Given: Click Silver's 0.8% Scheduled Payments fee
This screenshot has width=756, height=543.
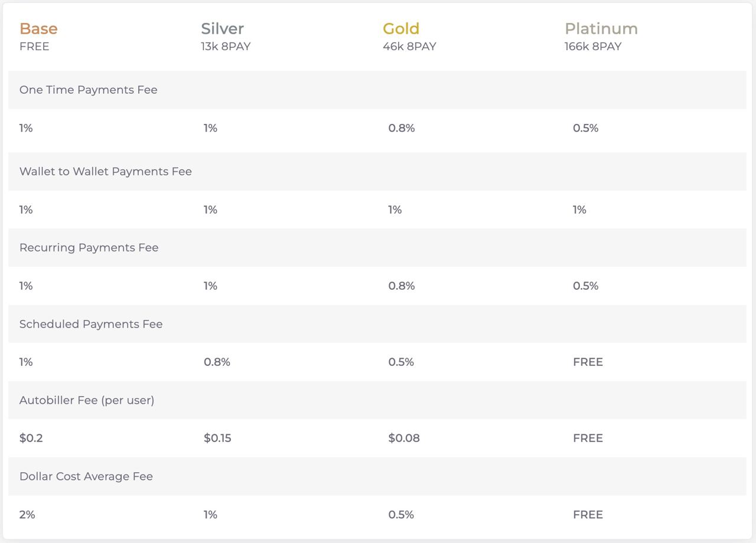Looking at the screenshot, I should [x=217, y=362].
